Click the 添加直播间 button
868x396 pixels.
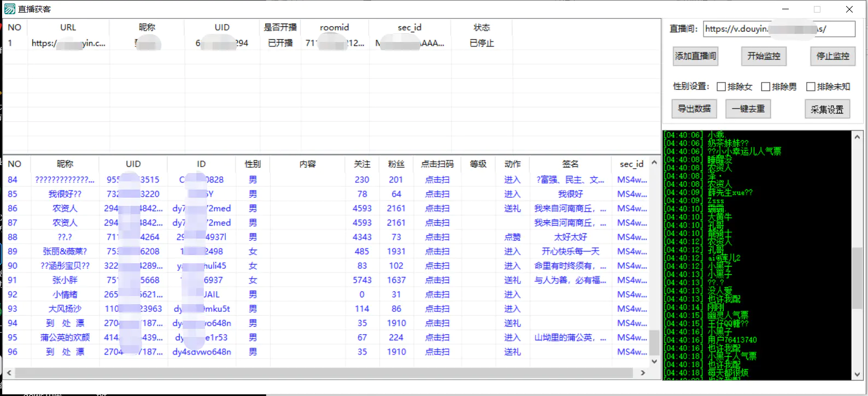[695, 56]
